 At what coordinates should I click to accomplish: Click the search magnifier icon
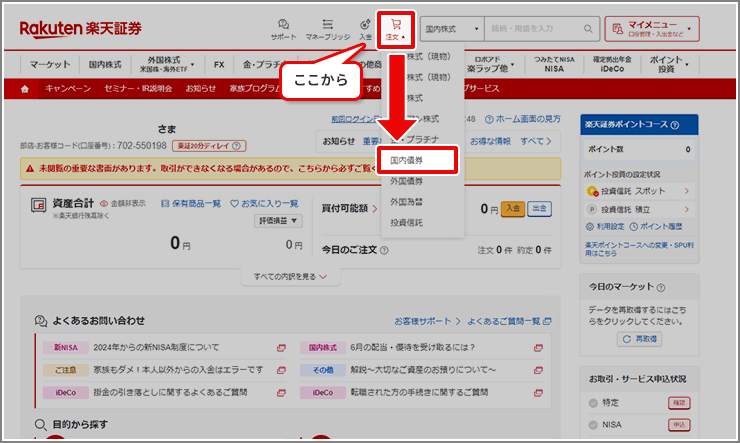(x=588, y=29)
